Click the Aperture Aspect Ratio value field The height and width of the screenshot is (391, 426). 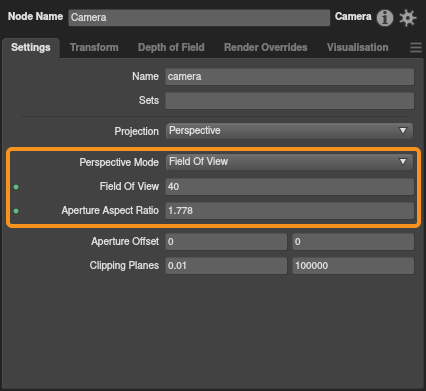coord(290,211)
